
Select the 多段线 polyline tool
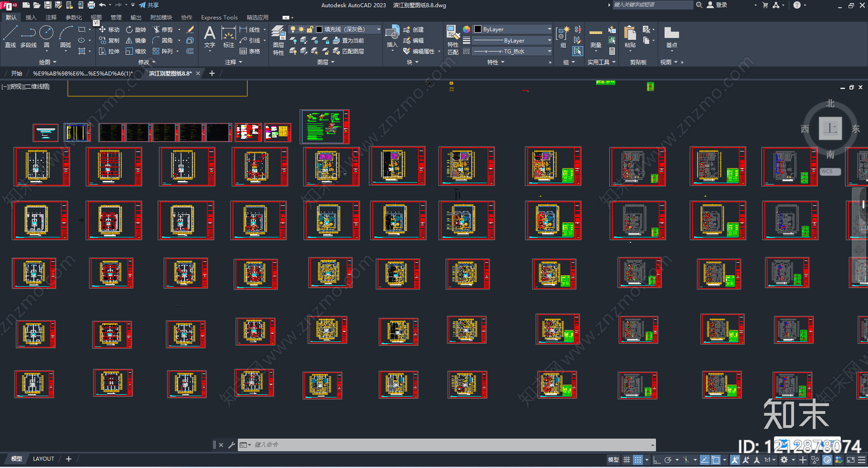tap(28, 37)
